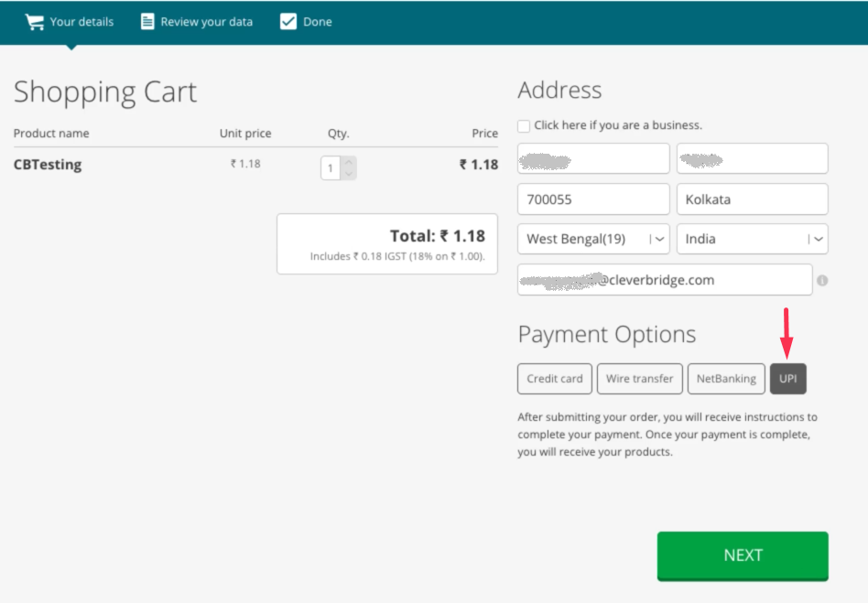Select Credit card payment option

[x=554, y=378]
